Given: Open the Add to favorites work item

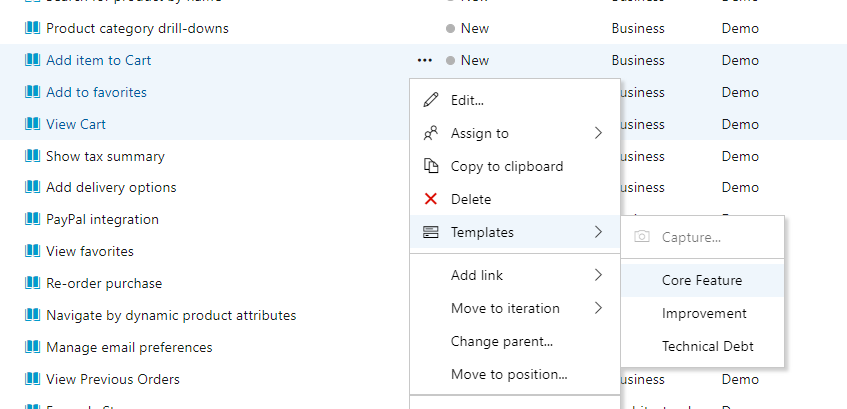Looking at the screenshot, I should (x=96, y=92).
